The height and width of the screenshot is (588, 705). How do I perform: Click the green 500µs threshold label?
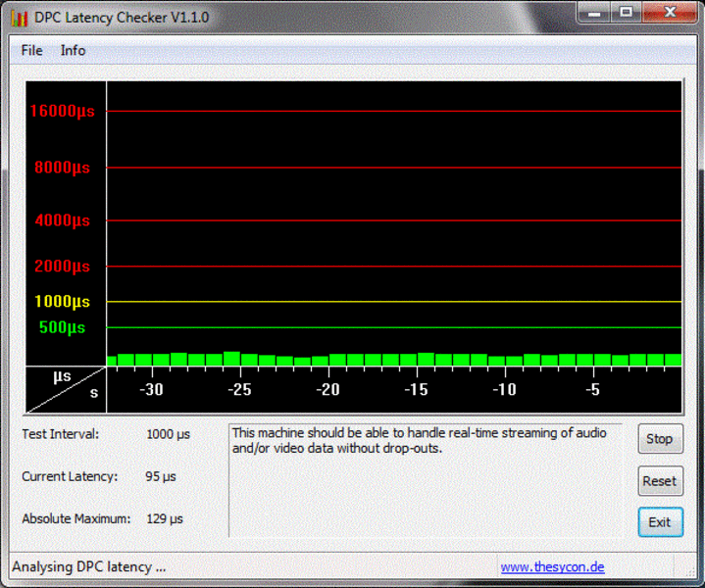point(62,327)
